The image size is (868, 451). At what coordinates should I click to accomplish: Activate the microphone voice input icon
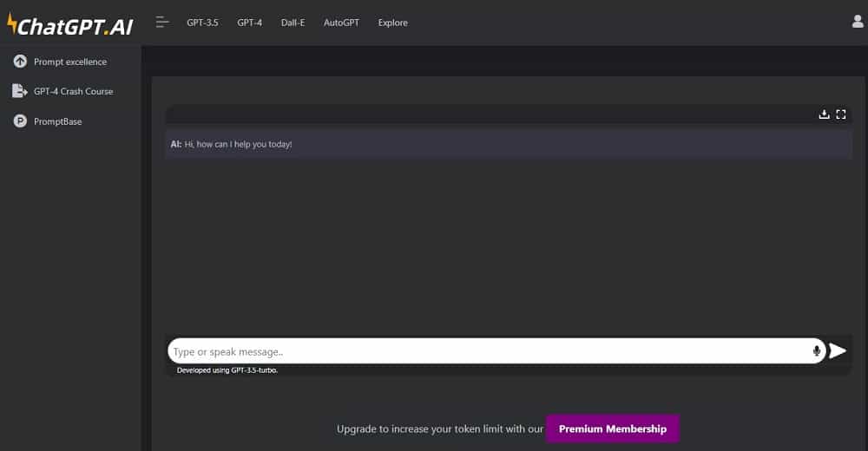point(817,351)
